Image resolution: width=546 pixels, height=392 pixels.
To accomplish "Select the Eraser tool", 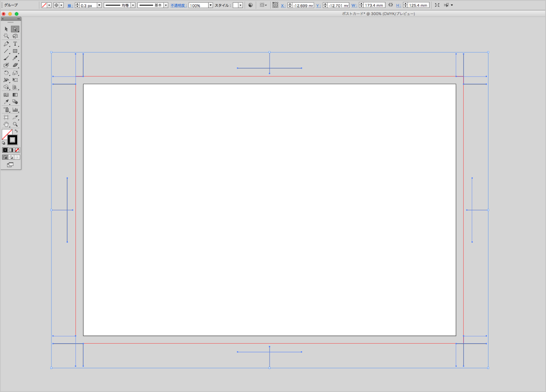I will 15,65.
